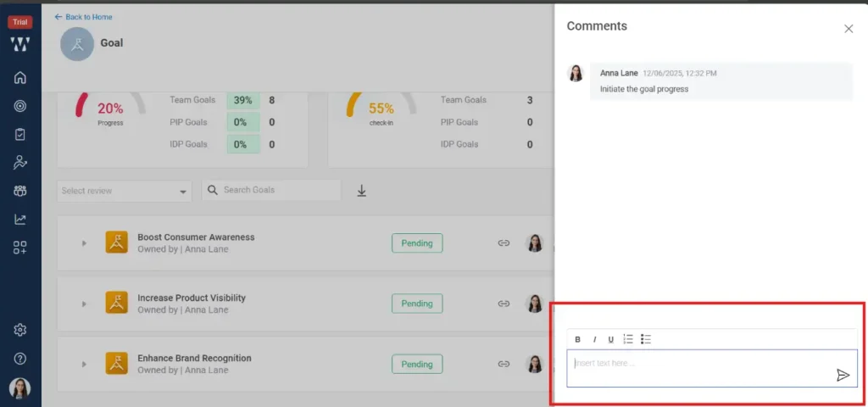The height and width of the screenshot is (407, 868).
Task: Download goals with the download icon
Action: [x=361, y=191]
